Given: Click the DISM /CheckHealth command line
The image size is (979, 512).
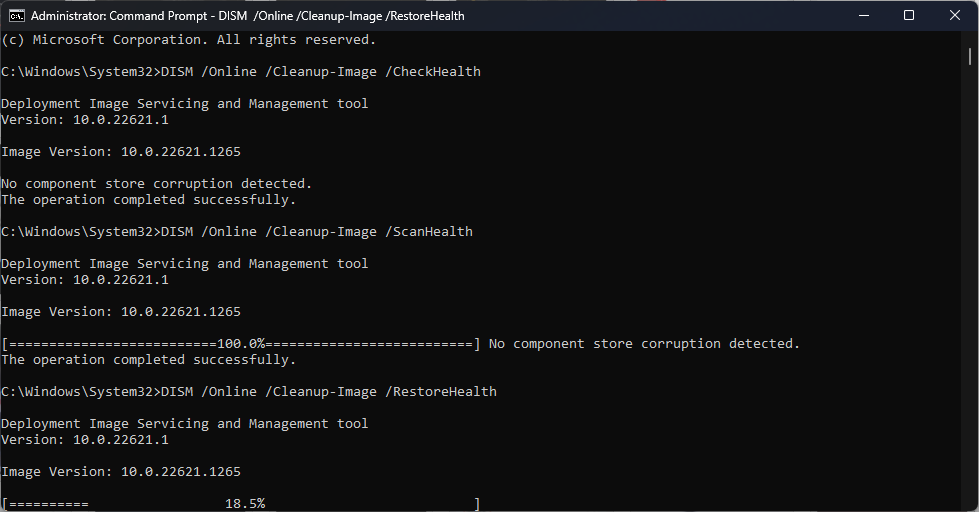Looking at the screenshot, I should click(241, 72).
